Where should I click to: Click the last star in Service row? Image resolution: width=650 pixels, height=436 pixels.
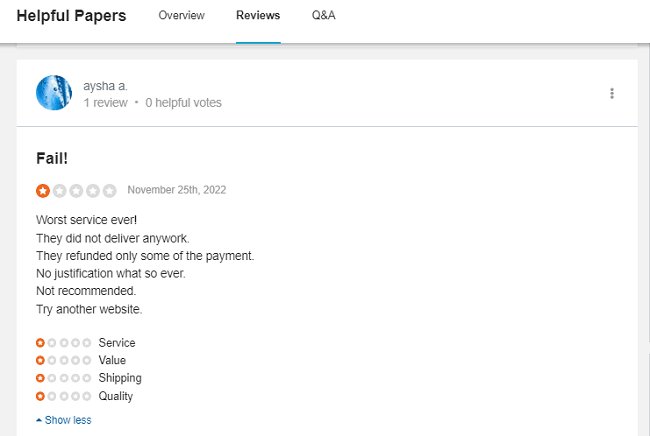click(87, 343)
